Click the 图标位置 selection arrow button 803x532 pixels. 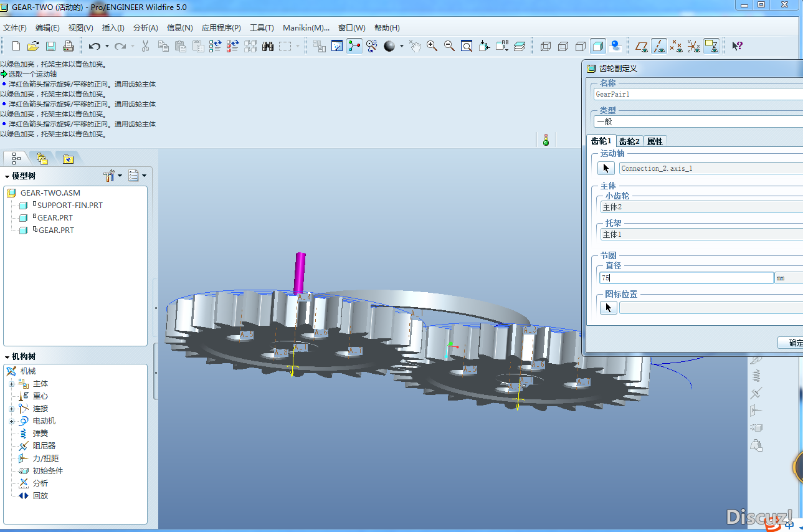[608, 308]
